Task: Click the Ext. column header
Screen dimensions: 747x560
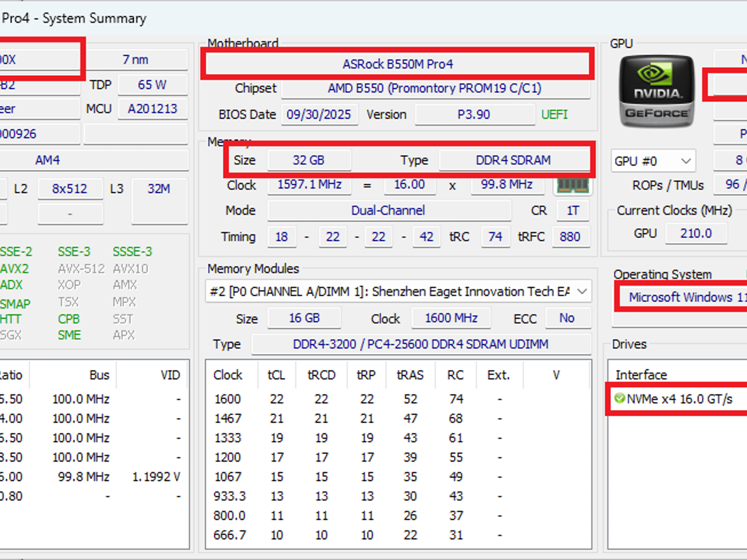Action: point(499,375)
